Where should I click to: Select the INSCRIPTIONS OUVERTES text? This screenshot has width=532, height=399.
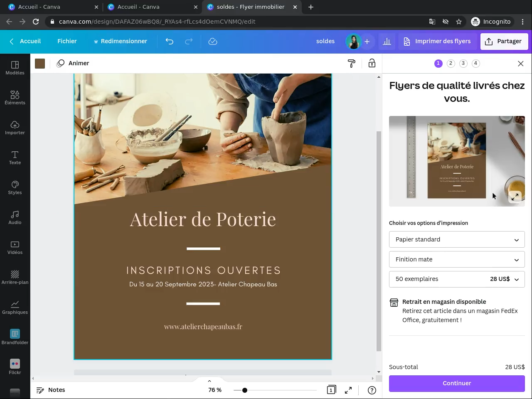point(203,270)
